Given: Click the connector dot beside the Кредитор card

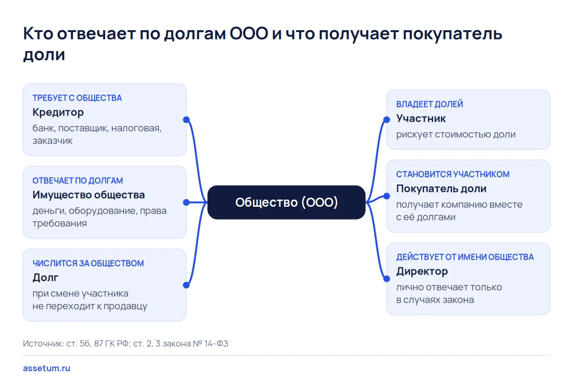Looking at the screenshot, I should 186,120.
